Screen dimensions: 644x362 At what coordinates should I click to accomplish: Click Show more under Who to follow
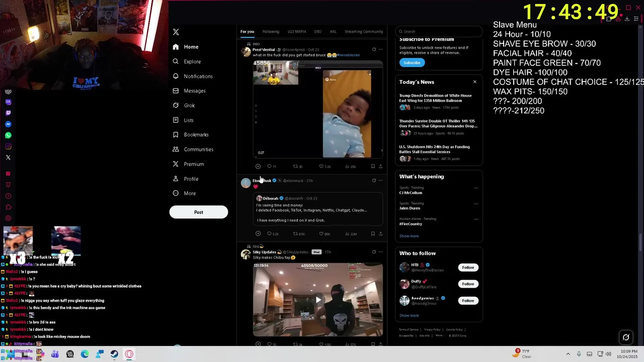point(409,316)
